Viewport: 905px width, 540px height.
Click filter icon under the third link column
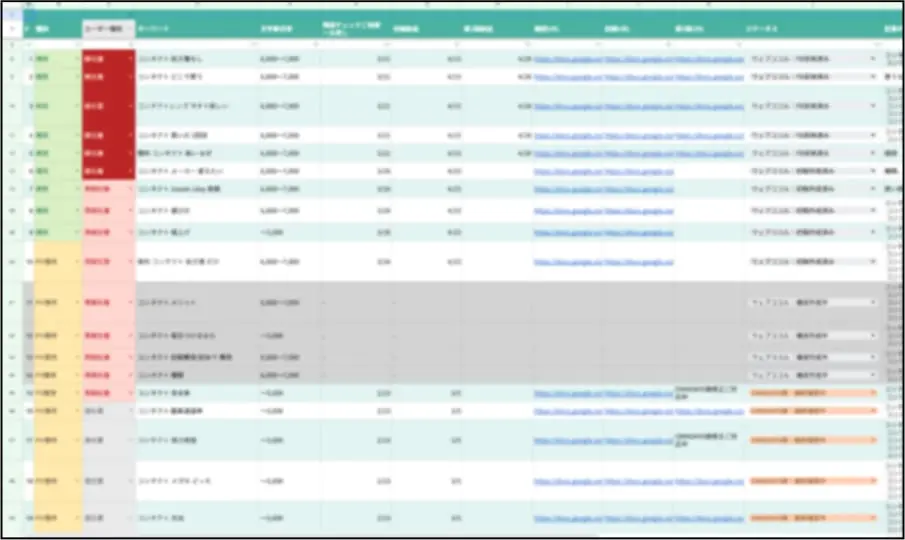[x=738, y=46]
